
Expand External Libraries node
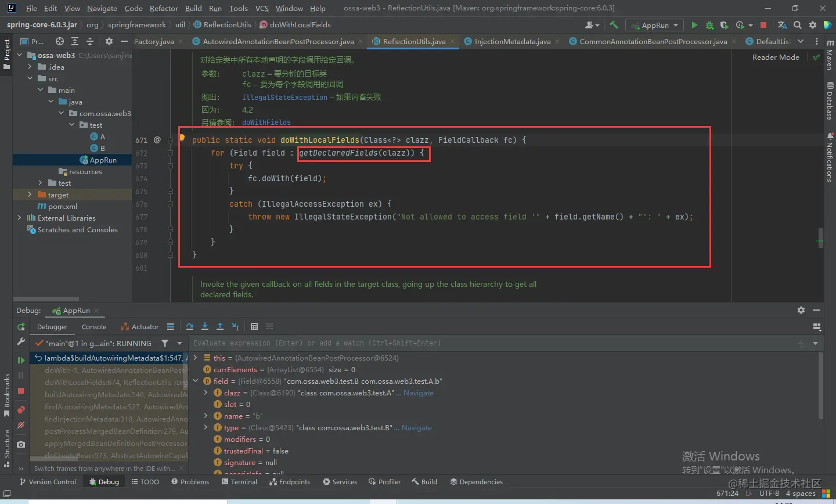click(19, 218)
